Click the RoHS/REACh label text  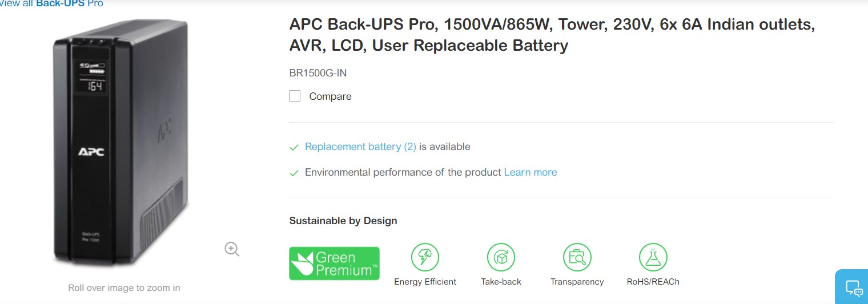(x=653, y=282)
